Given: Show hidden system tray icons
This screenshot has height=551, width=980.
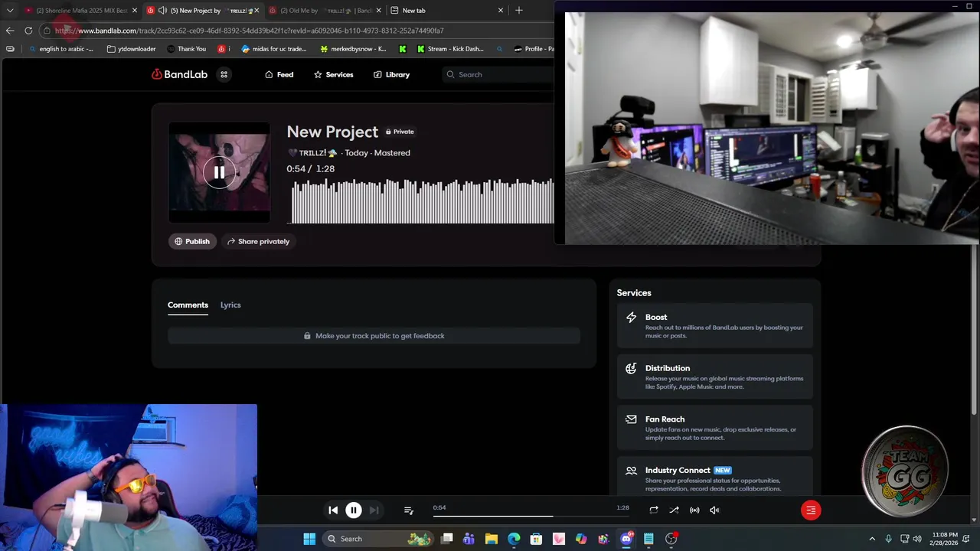Looking at the screenshot, I should click(871, 539).
